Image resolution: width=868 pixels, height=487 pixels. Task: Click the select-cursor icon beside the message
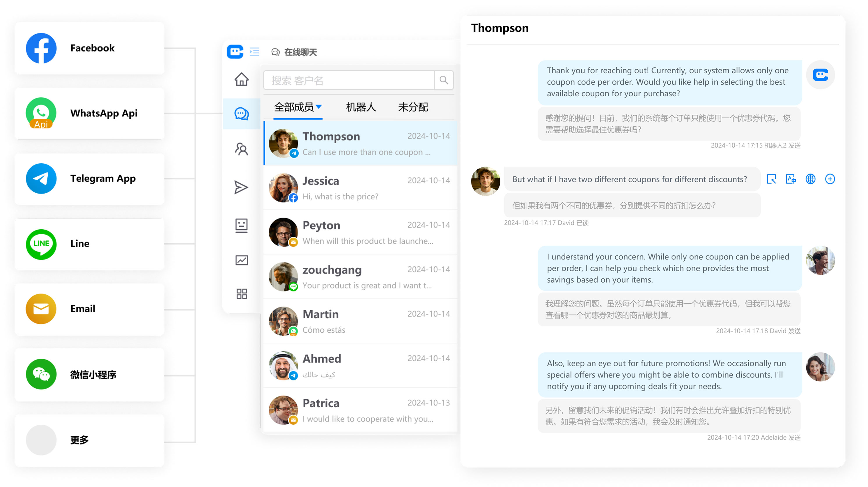tap(771, 179)
